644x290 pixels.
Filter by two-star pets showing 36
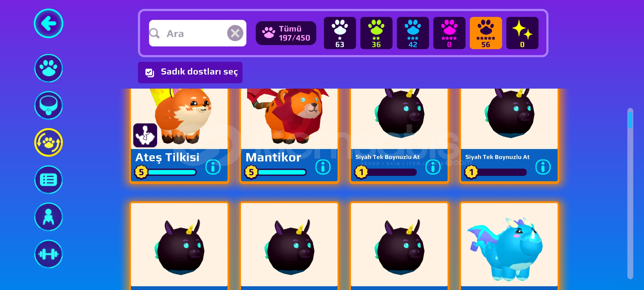click(x=376, y=33)
